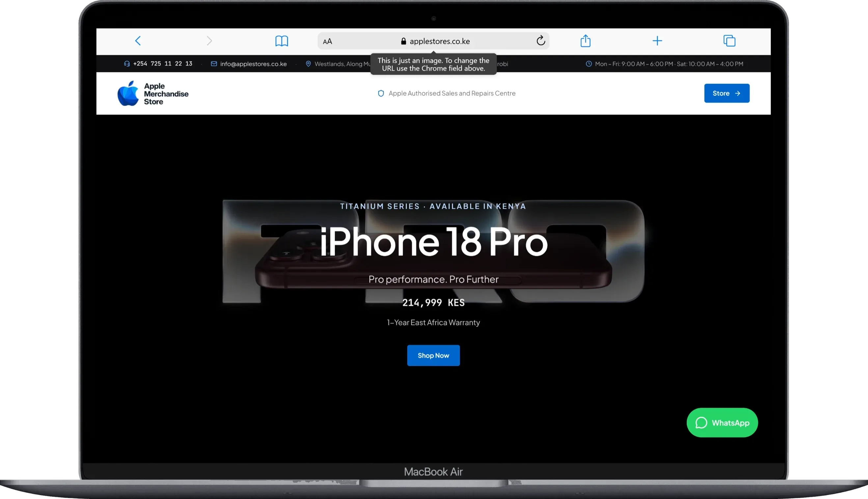Viewport: 868px width, 499px height.
Task: Click the Shop Now button
Action: tap(433, 355)
